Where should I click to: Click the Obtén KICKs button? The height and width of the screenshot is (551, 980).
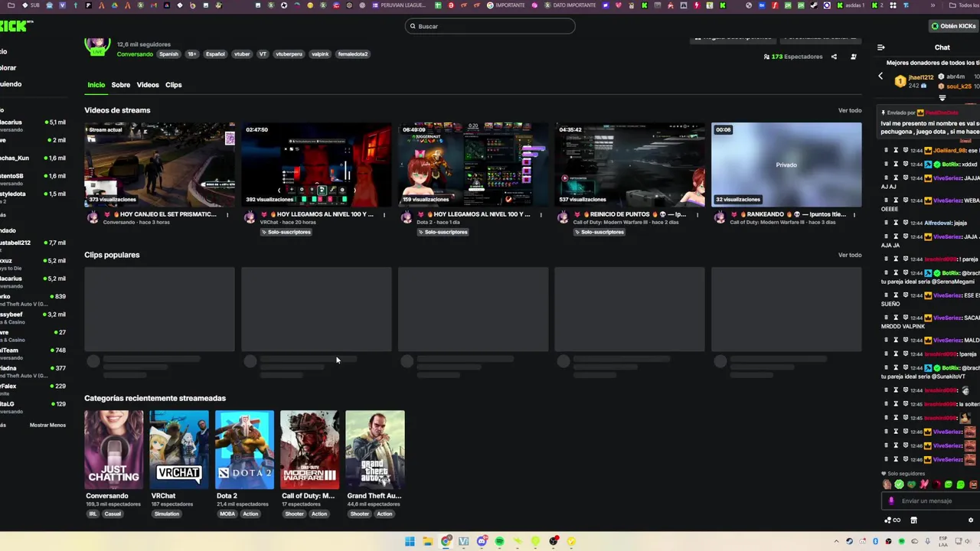[953, 26]
